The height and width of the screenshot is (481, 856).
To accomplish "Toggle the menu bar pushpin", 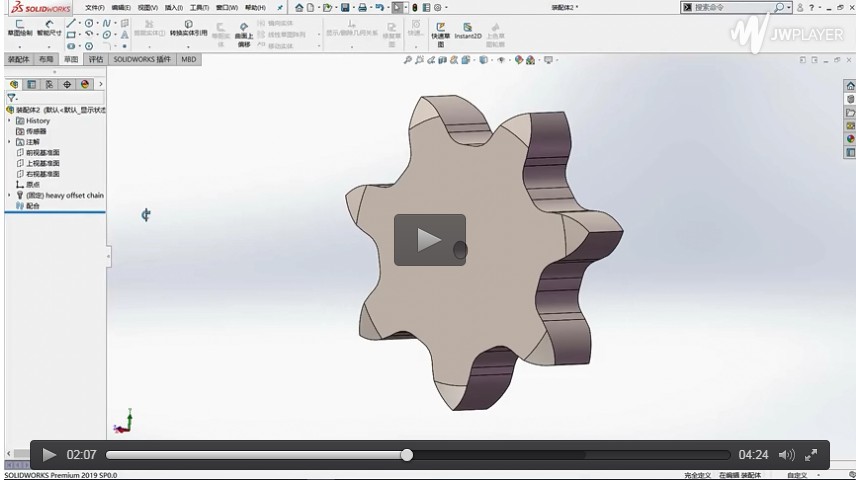I will pos(280,7).
